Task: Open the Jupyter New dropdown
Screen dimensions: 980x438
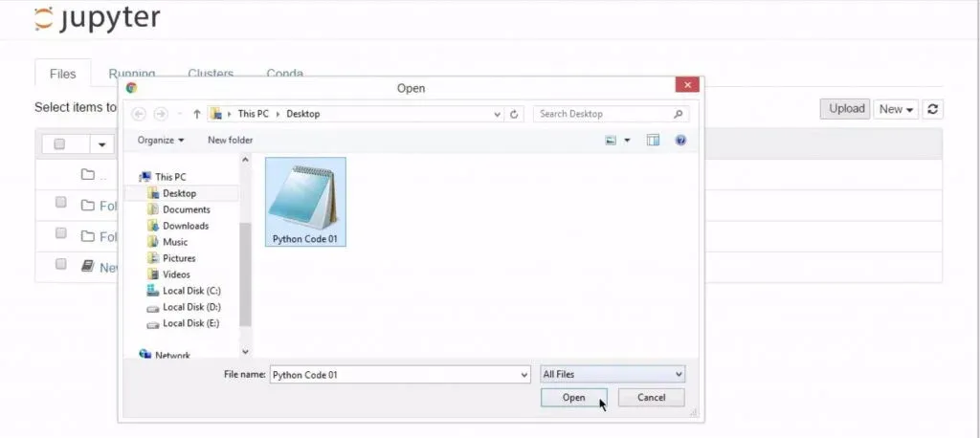Action: 896,109
